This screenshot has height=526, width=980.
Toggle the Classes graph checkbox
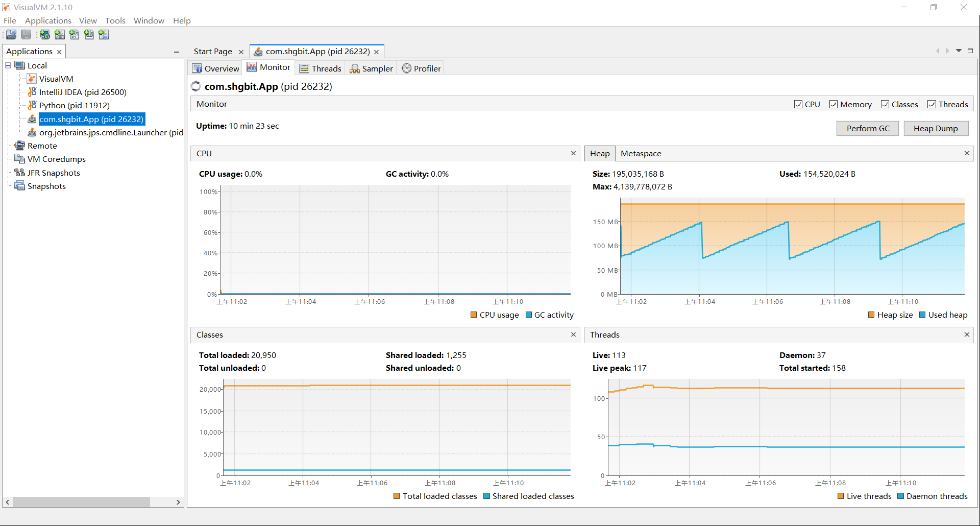pyautogui.click(x=885, y=104)
